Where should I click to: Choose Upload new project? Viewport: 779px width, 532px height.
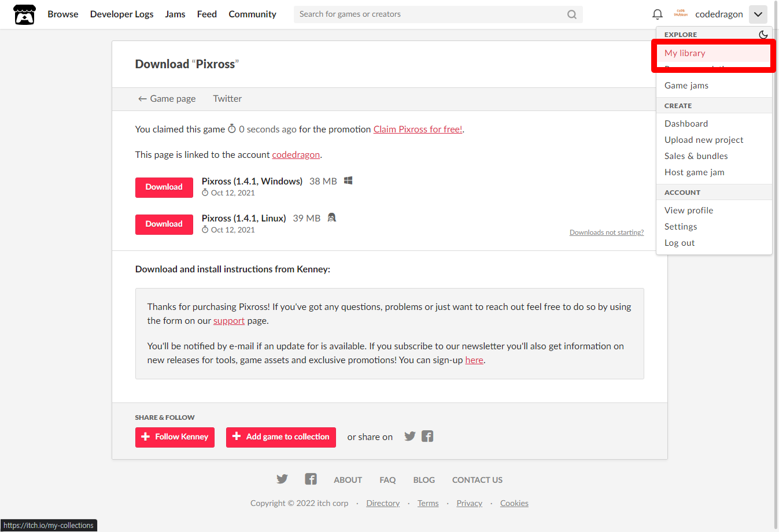point(714,140)
